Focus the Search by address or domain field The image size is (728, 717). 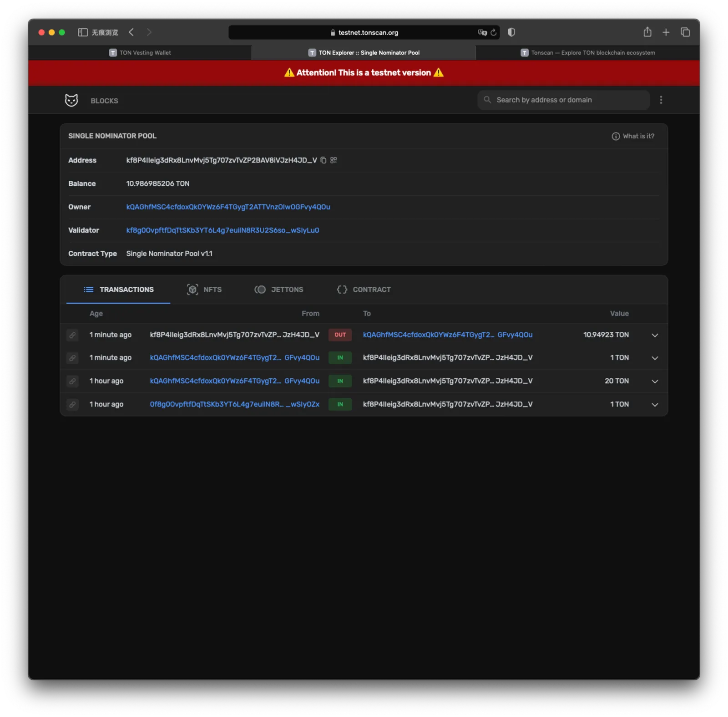[563, 100]
